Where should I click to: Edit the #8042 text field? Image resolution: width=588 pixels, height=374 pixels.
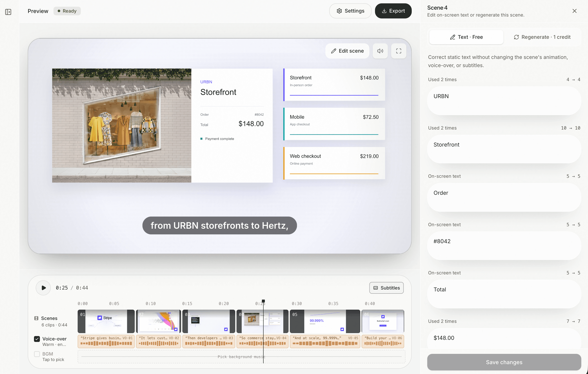coord(504,246)
